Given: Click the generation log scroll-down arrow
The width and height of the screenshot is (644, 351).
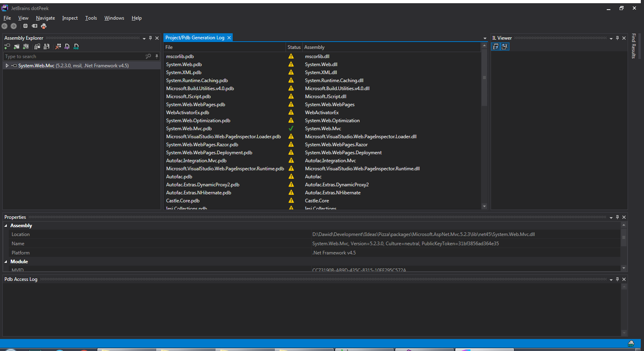Looking at the screenshot, I should (484, 206).
